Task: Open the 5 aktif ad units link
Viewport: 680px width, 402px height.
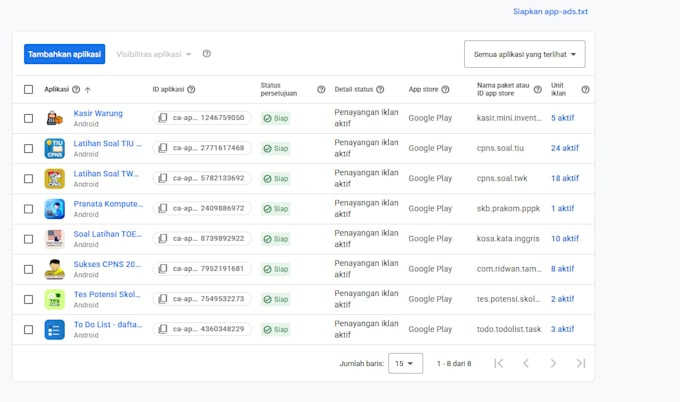Action: click(562, 118)
